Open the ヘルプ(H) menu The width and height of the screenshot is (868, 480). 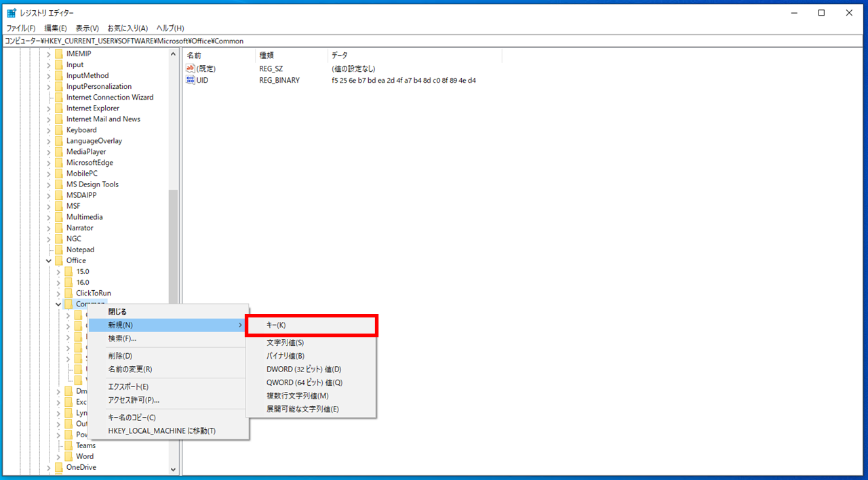pos(170,28)
